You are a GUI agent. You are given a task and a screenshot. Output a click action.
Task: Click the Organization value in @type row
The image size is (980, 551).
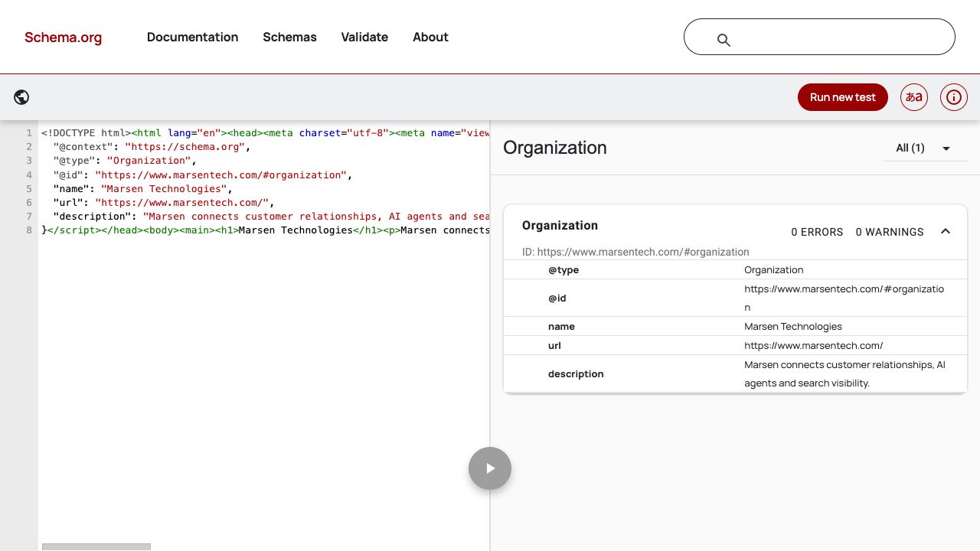[773, 270]
